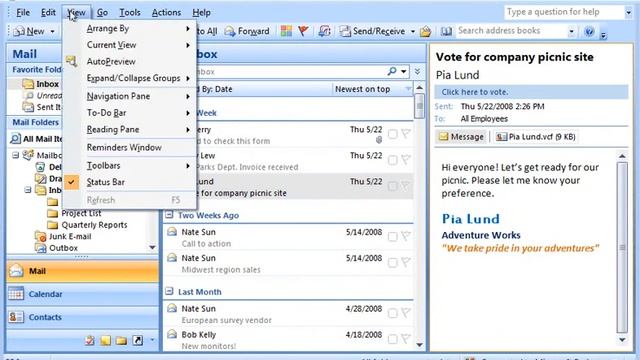Click the AutoPreview menu entry
The image size is (640, 360).
(111, 62)
